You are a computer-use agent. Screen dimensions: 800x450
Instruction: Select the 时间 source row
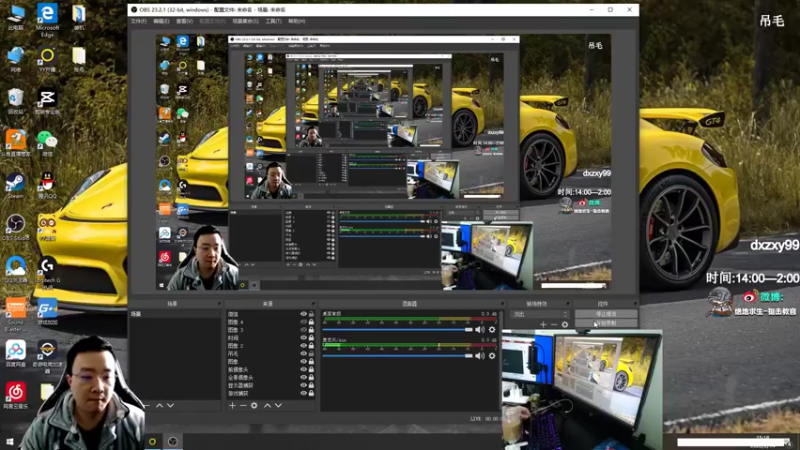pyautogui.click(x=271, y=338)
